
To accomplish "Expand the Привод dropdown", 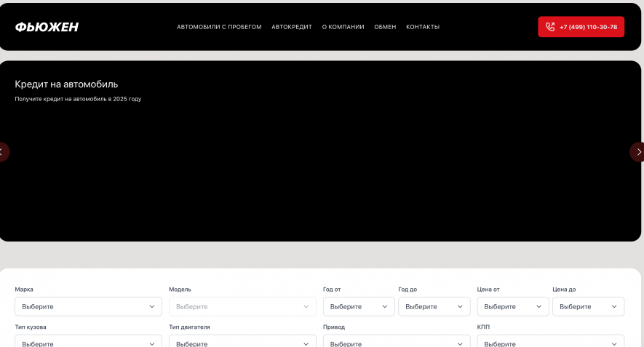I will [x=397, y=342].
